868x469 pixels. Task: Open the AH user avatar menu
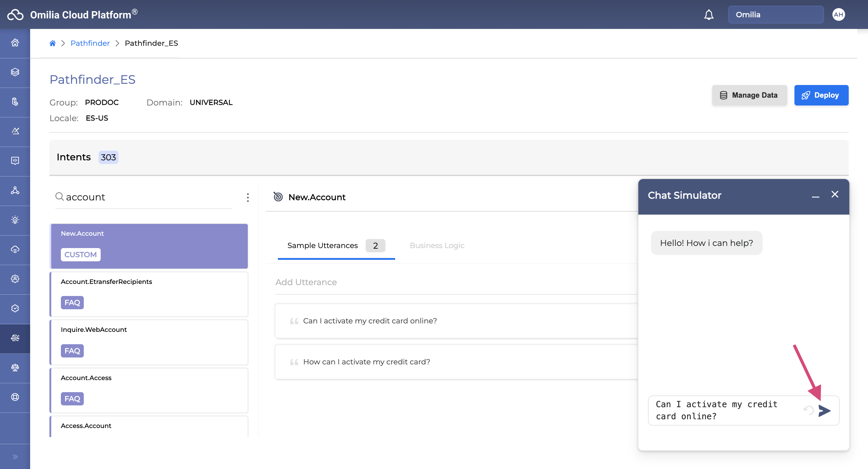(x=838, y=14)
